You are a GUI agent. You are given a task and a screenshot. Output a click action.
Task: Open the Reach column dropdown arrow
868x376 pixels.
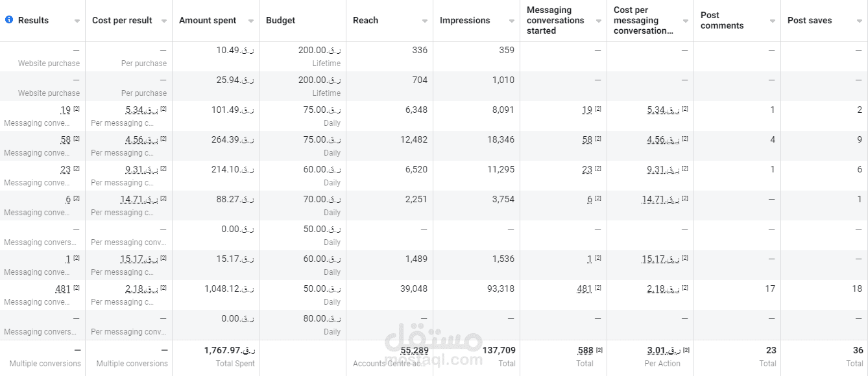(x=425, y=21)
